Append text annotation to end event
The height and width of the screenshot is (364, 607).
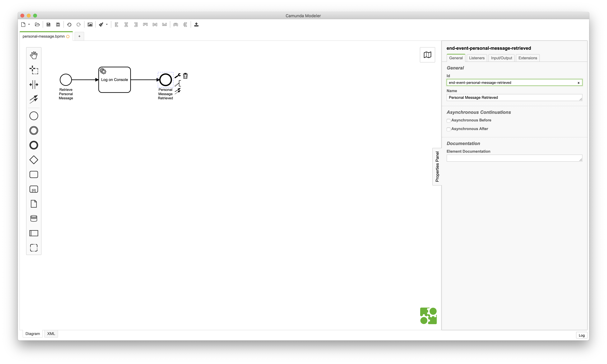click(178, 83)
